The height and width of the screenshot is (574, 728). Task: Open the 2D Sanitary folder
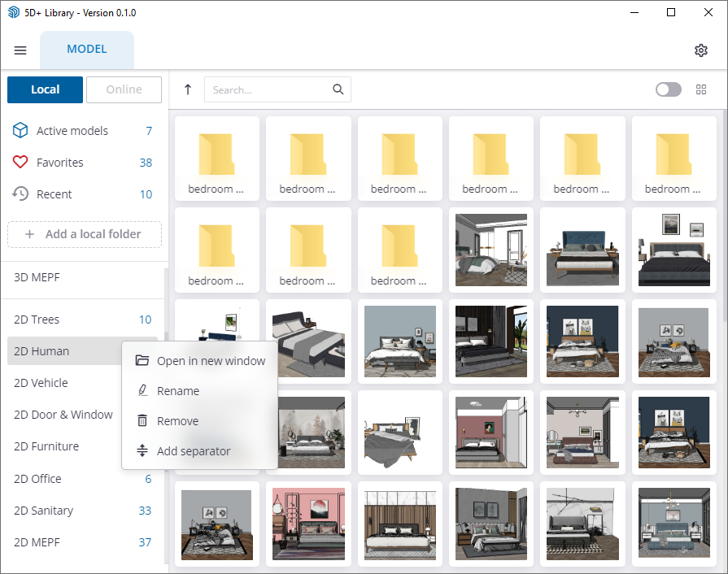point(44,511)
